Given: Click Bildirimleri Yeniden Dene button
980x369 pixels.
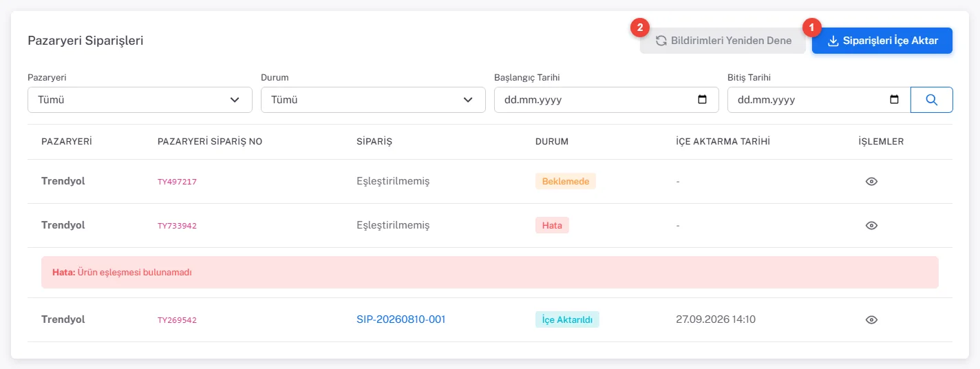Looking at the screenshot, I should (723, 41).
